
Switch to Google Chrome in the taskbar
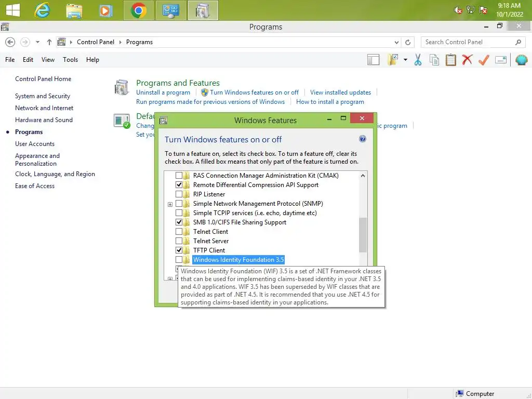pyautogui.click(x=138, y=10)
